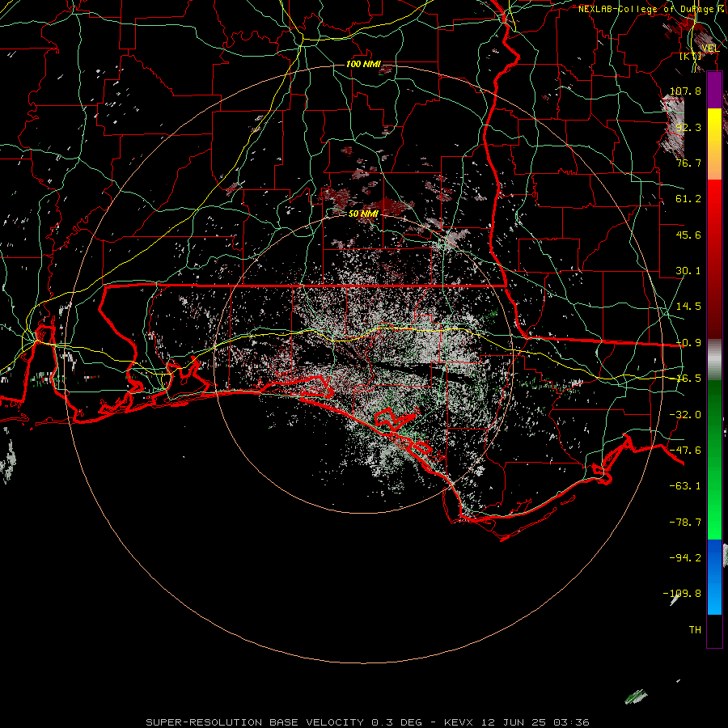Click the SUPER-RESOLUTION BASE VELOCITY caption text

[255, 722]
